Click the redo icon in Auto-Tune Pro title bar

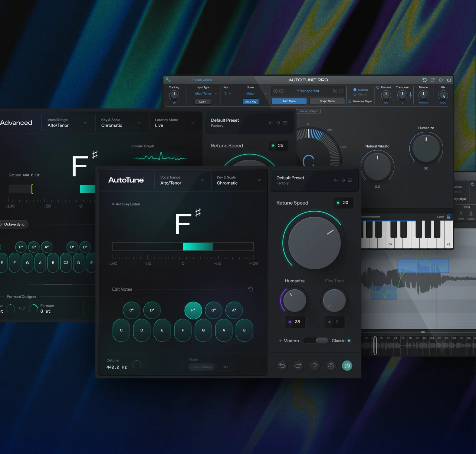pos(433,80)
